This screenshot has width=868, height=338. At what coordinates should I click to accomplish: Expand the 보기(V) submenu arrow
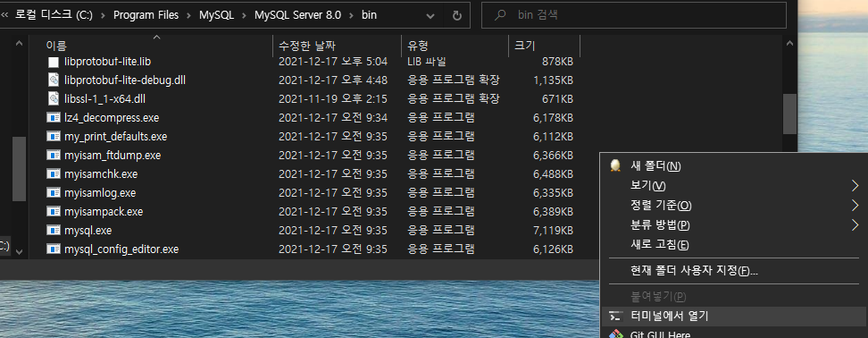(x=855, y=185)
